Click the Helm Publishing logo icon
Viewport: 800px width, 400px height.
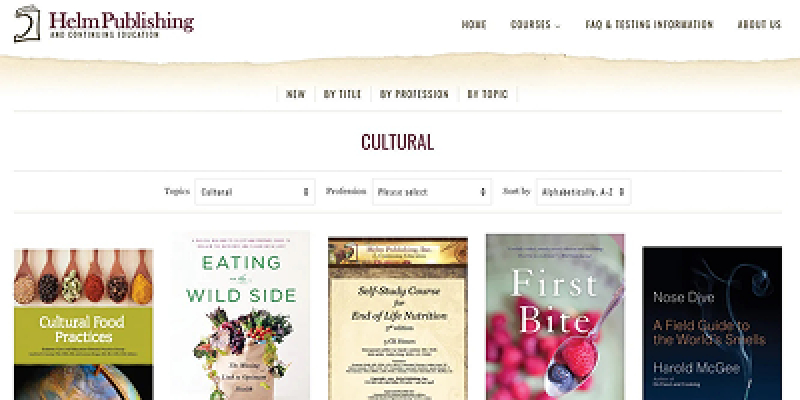click(x=27, y=23)
